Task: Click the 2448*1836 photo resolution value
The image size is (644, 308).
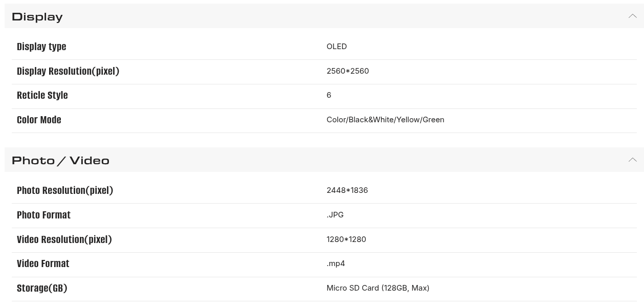Action: coord(347,190)
